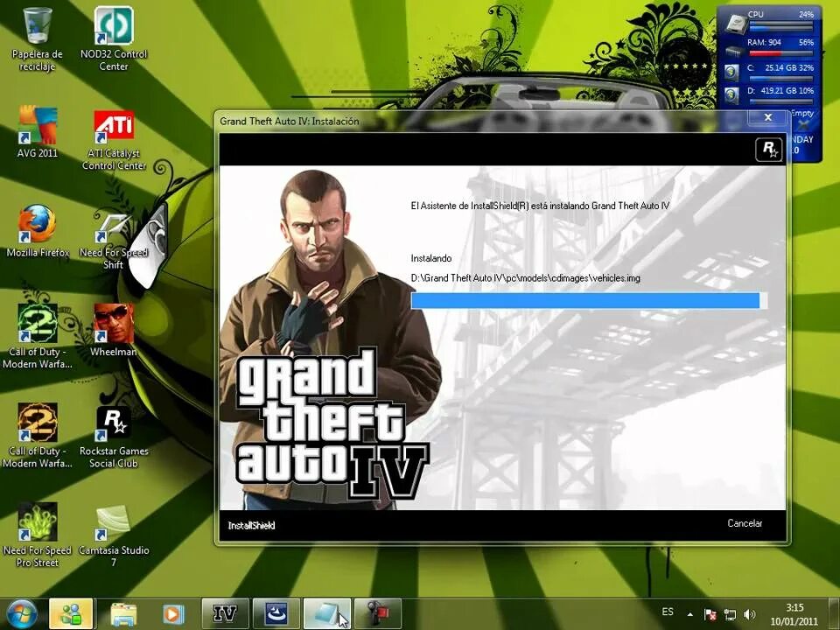Launch AVG 2011 desktop shortcut
840x630 pixels.
(37, 132)
